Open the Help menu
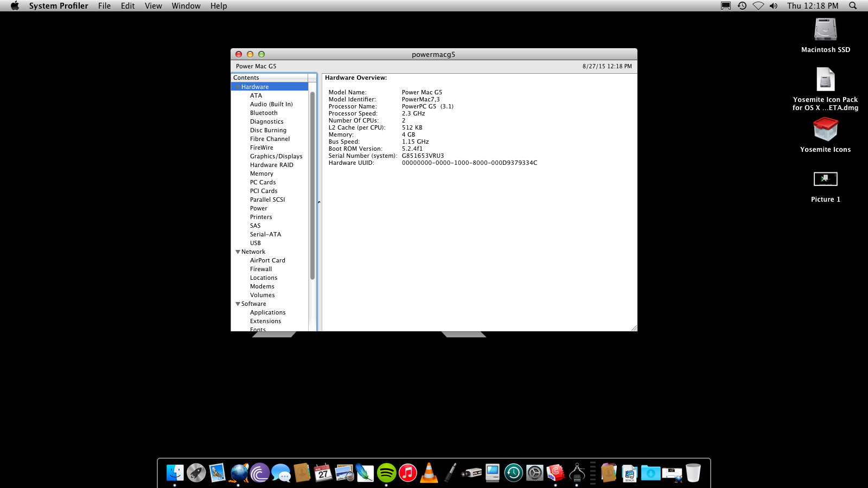The width and height of the screenshot is (868, 488). click(x=219, y=6)
